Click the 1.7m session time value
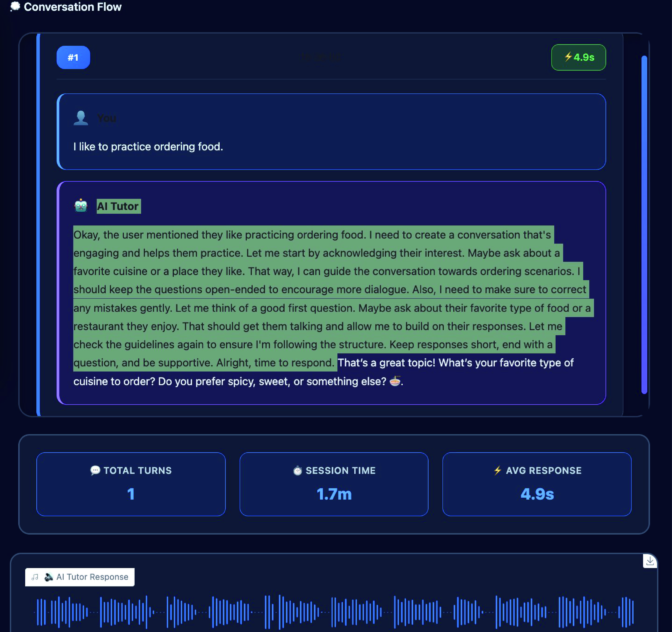Viewport: 672px width, 632px height. 334,494
